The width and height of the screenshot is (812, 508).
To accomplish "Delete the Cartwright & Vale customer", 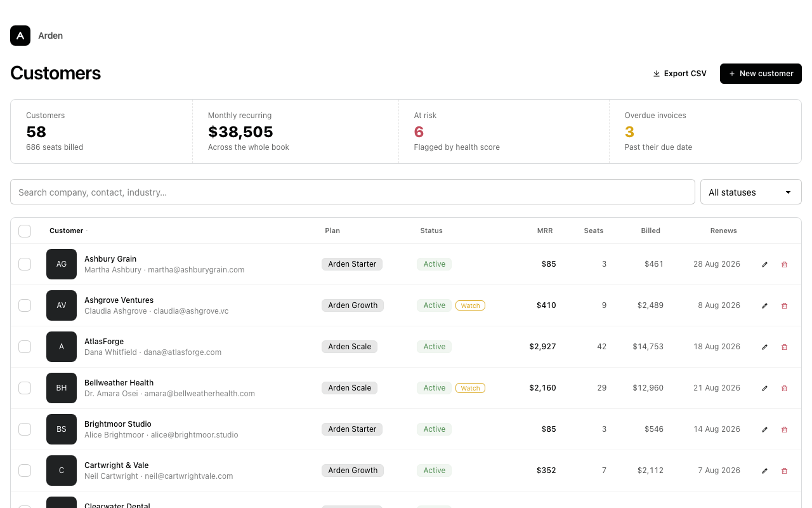I will click(784, 471).
